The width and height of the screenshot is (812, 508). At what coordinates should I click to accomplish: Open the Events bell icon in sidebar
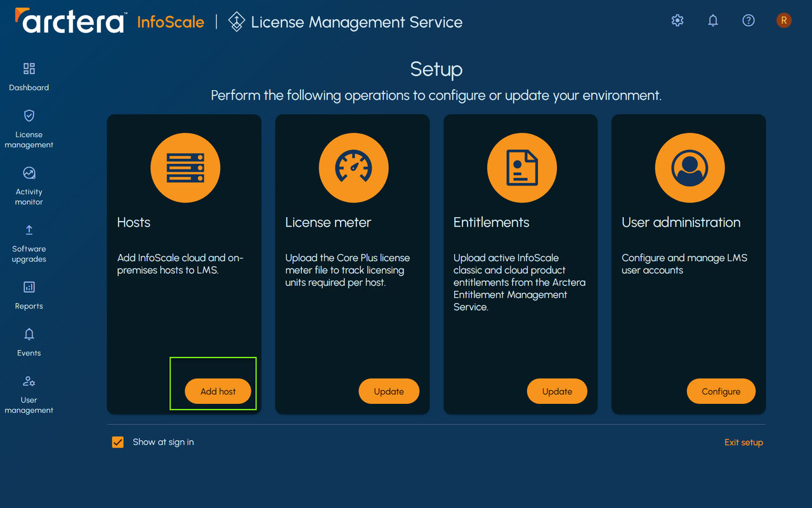pyautogui.click(x=29, y=334)
